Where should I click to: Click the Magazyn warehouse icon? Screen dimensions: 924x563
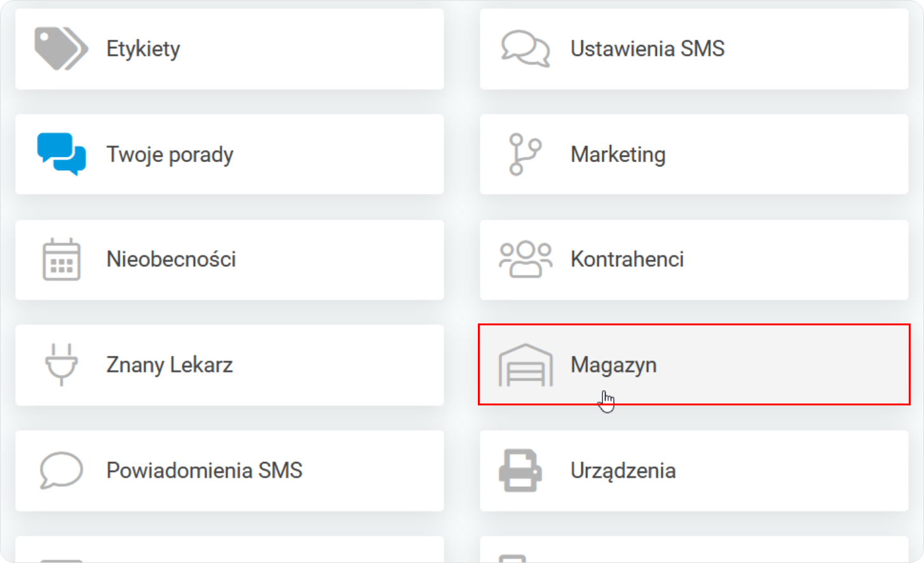[x=526, y=365]
